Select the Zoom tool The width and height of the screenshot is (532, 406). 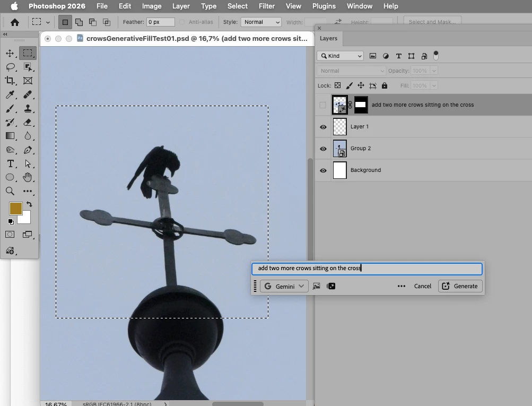(10, 191)
